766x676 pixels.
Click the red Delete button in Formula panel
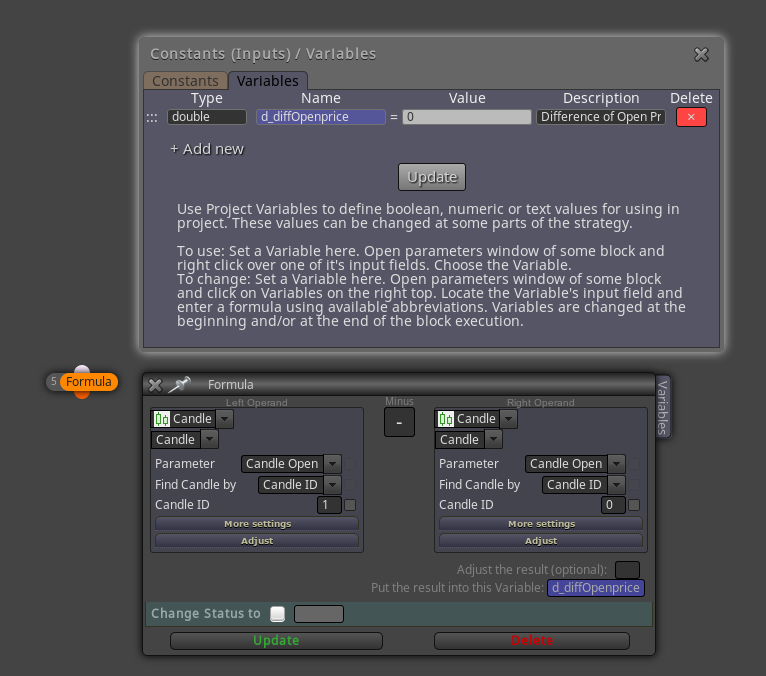(532, 640)
